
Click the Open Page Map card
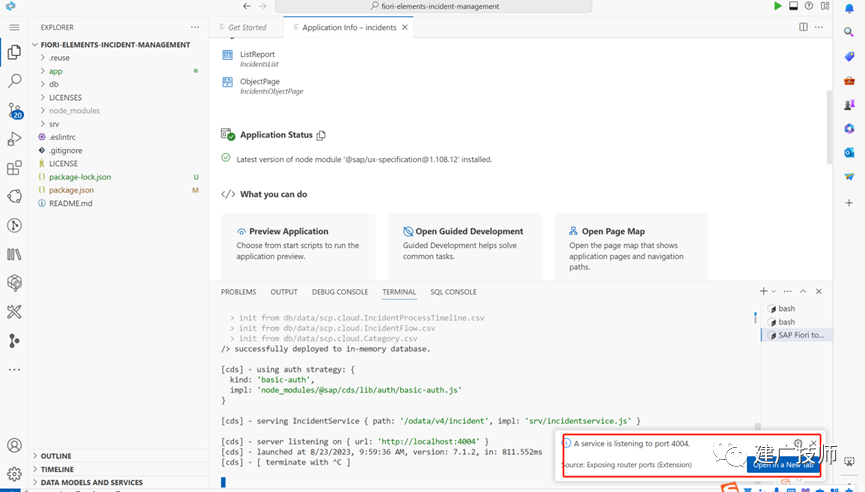[631, 247]
